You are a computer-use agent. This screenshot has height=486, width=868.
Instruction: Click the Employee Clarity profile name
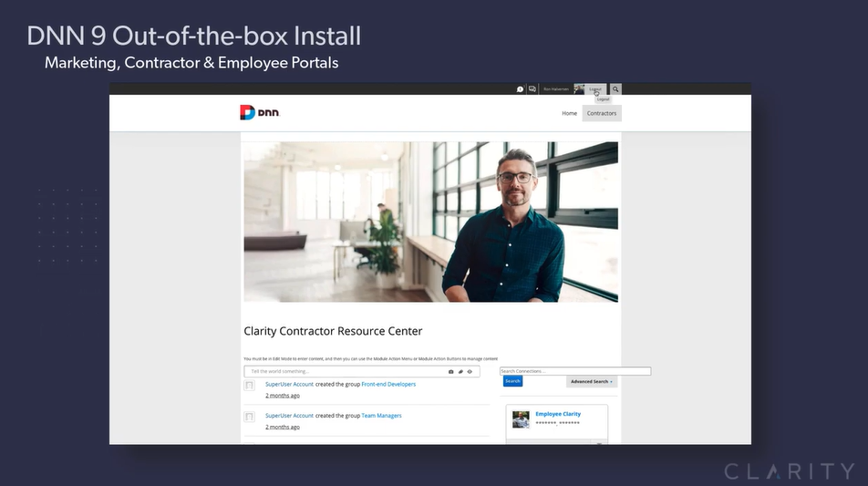558,414
